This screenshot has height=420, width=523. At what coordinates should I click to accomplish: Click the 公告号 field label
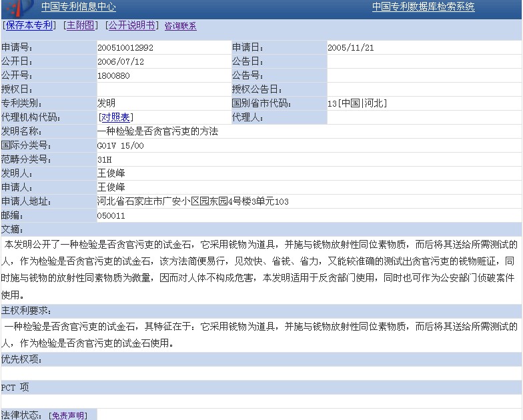tap(247, 75)
